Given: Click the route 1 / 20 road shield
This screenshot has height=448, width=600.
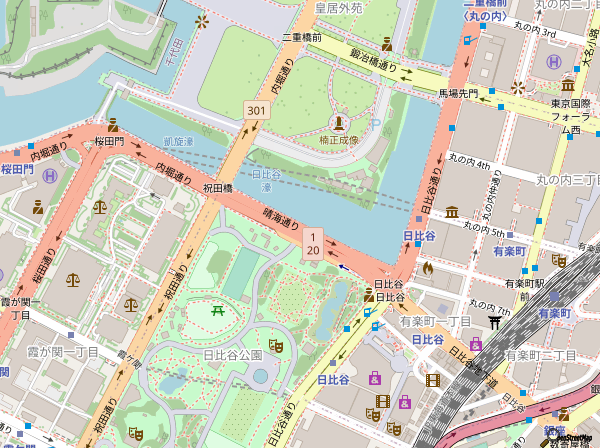Looking at the screenshot, I should pyautogui.click(x=312, y=241).
